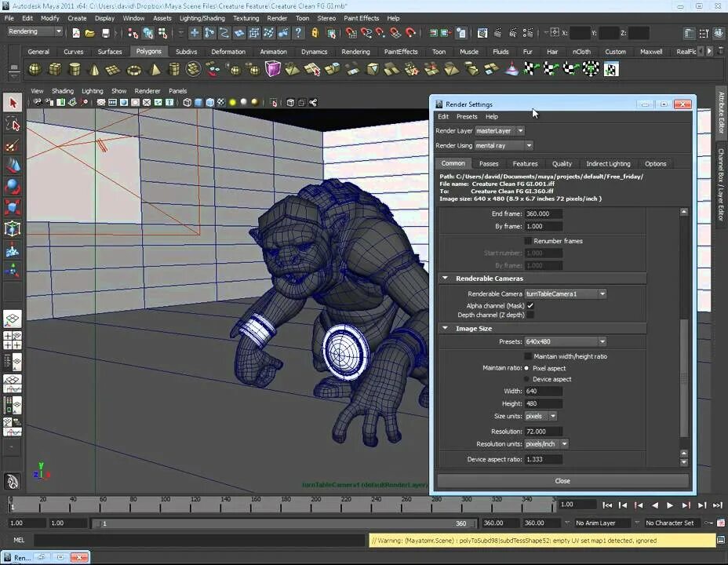Click the new scene icon

[76, 33]
